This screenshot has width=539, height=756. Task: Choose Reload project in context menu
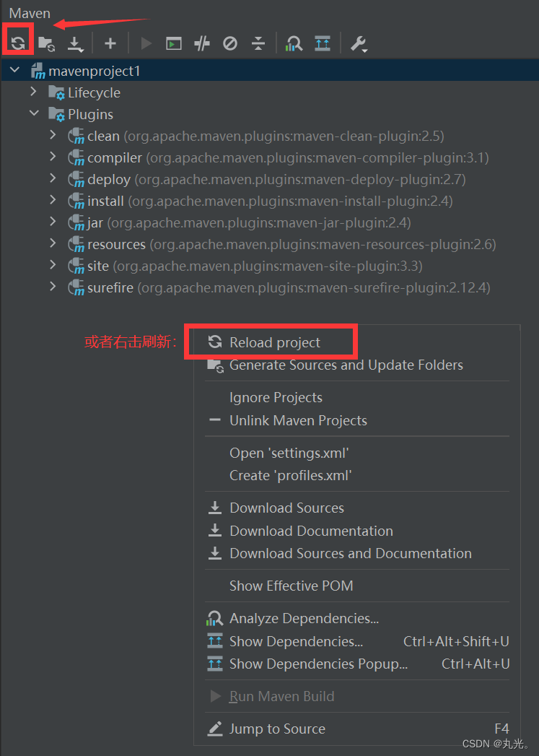tap(357, 342)
